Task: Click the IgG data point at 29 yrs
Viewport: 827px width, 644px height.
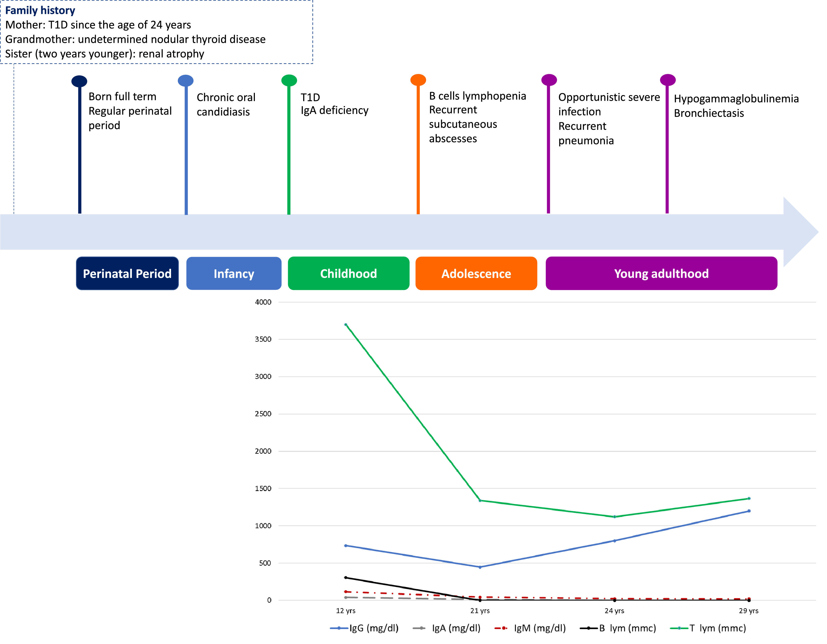Action: click(x=749, y=511)
